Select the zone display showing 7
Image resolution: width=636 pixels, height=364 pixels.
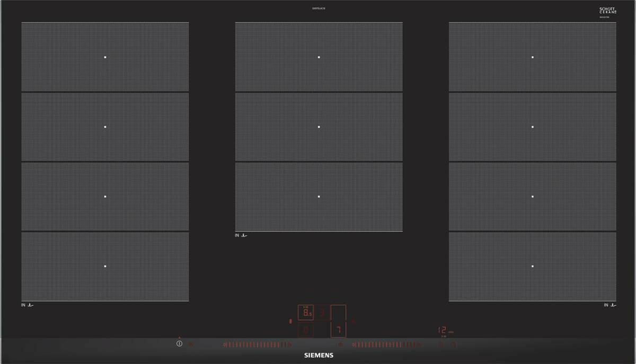click(338, 331)
